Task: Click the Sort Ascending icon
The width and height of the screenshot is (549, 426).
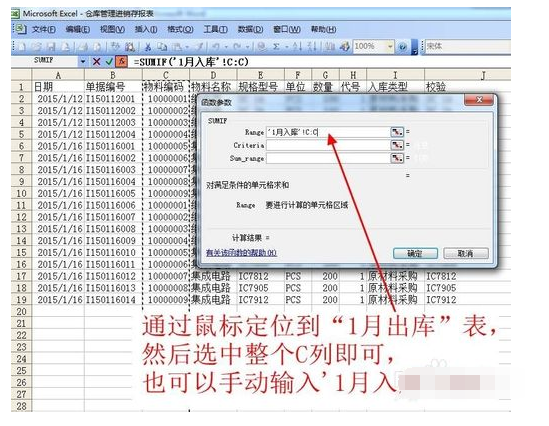Action: [x=297, y=47]
